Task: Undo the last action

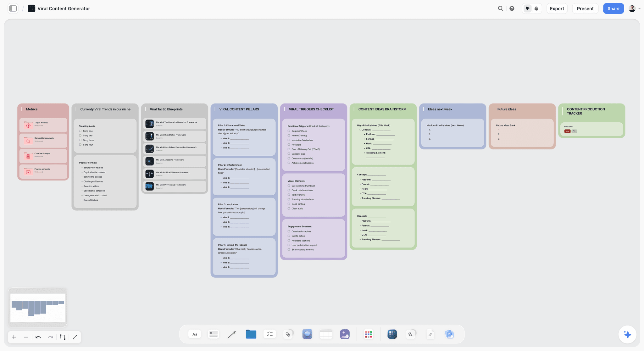Action: [x=38, y=337]
